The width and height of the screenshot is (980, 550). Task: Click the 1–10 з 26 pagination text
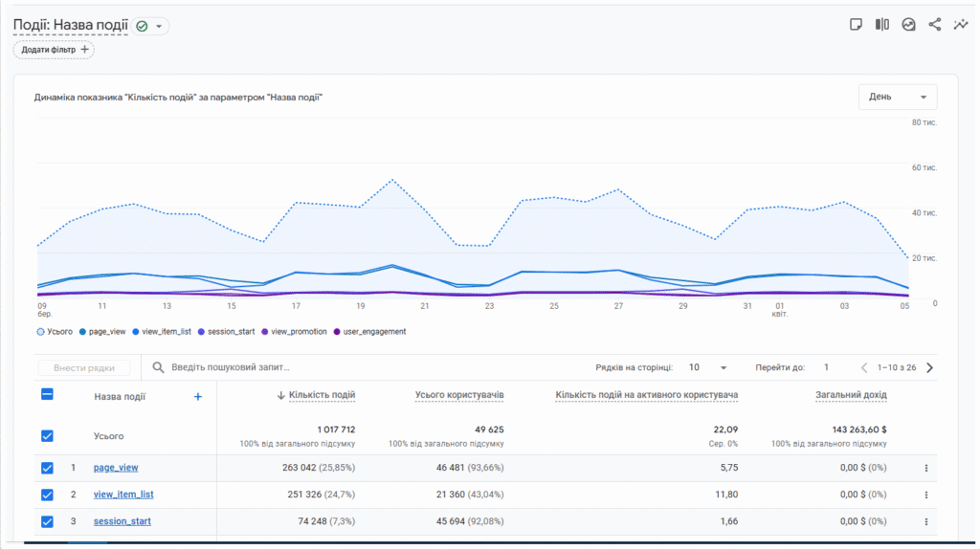pos(896,367)
